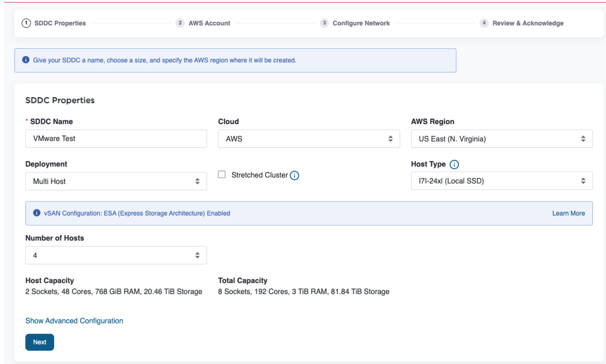The image size is (606, 364).
Task: Click the Stretched Cluster info icon
Action: 294,175
